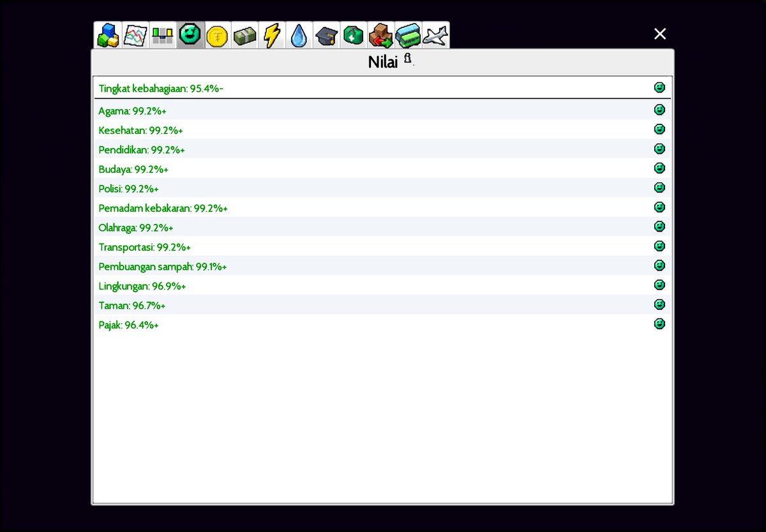Image resolution: width=766 pixels, height=532 pixels.
Task: Open the bus transport tab
Action: coord(409,36)
